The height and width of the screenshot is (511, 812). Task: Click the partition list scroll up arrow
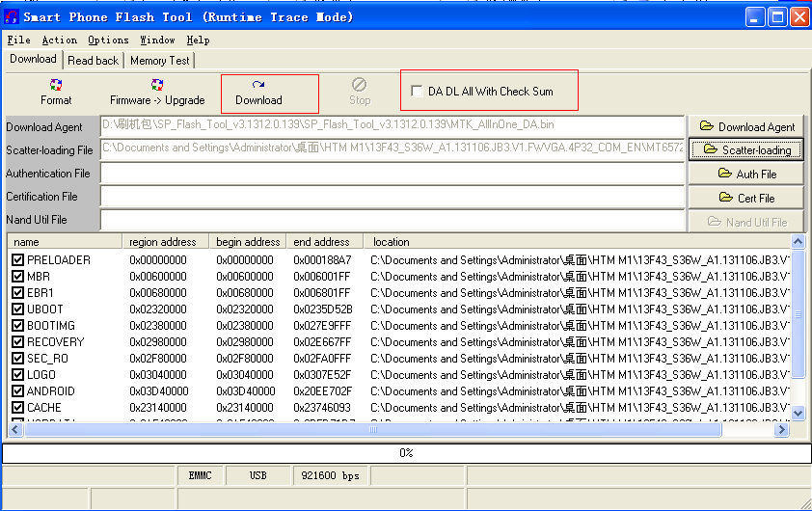[x=798, y=241]
